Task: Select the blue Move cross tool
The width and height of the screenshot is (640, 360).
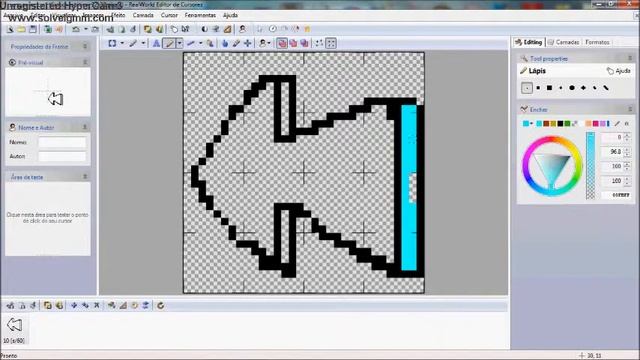Action: pyautogui.click(x=247, y=43)
